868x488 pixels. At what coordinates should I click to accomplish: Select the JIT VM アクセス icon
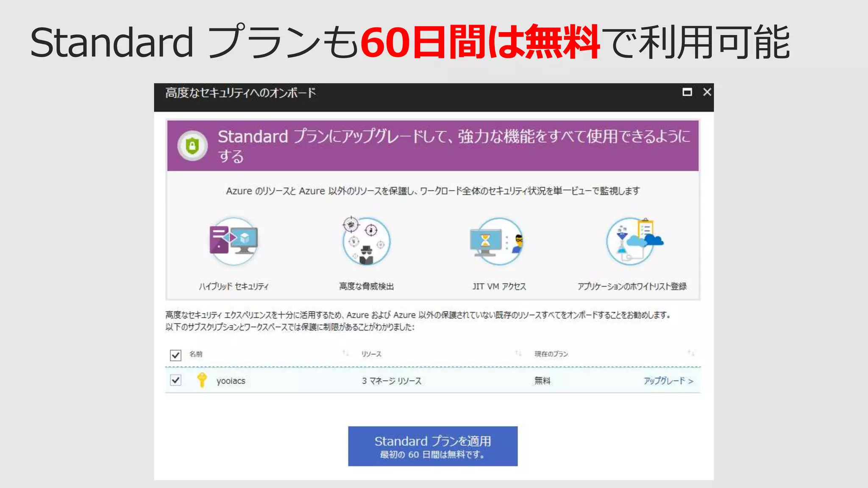[x=497, y=241]
